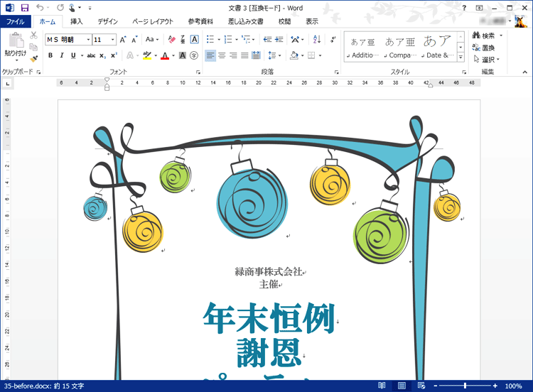533x392 pixels.
Task: Increase the paragraph indent
Action: click(x=279, y=40)
